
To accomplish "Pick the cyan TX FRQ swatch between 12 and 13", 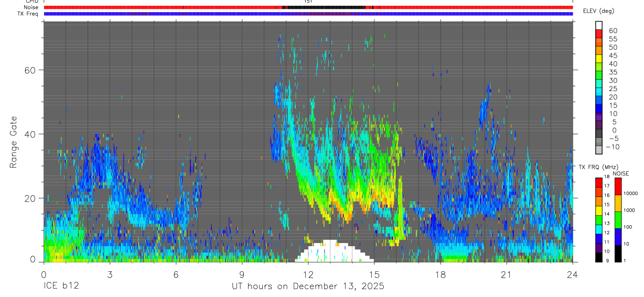I will point(599,229).
